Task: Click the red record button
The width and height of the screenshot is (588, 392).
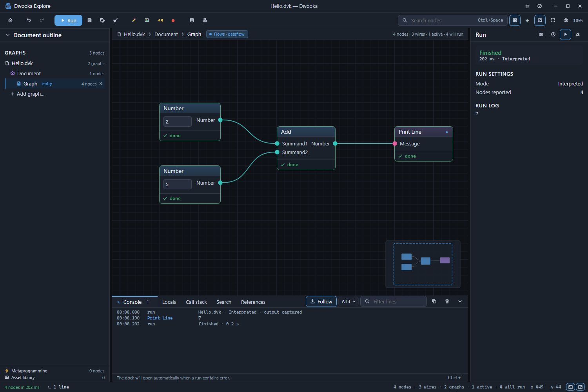Action: (x=173, y=20)
